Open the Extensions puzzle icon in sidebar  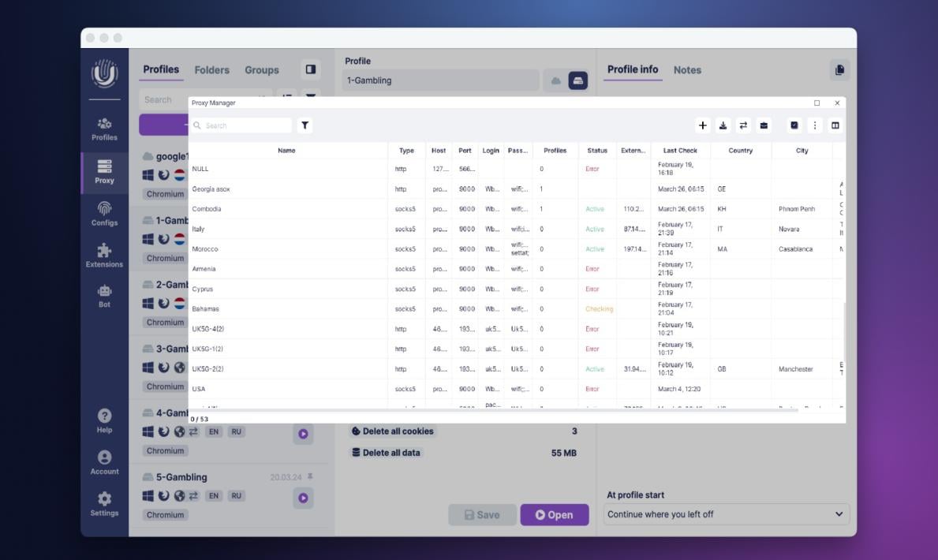click(x=104, y=256)
